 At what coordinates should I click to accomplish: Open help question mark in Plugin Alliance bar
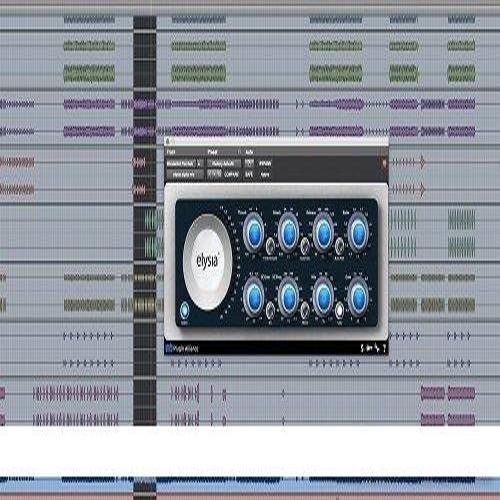[384, 348]
